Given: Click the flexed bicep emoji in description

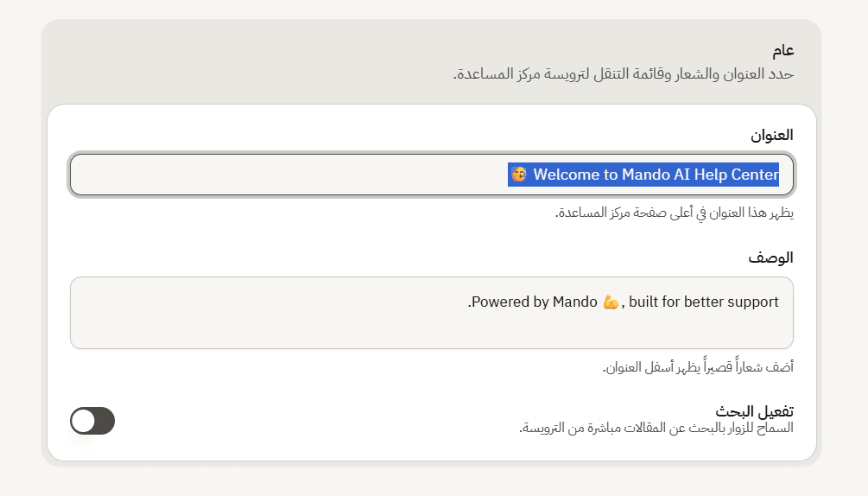Looking at the screenshot, I should (611, 302).
